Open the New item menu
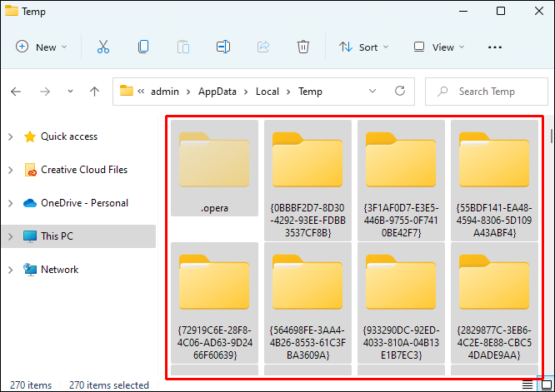The image size is (555, 392). 41,47
